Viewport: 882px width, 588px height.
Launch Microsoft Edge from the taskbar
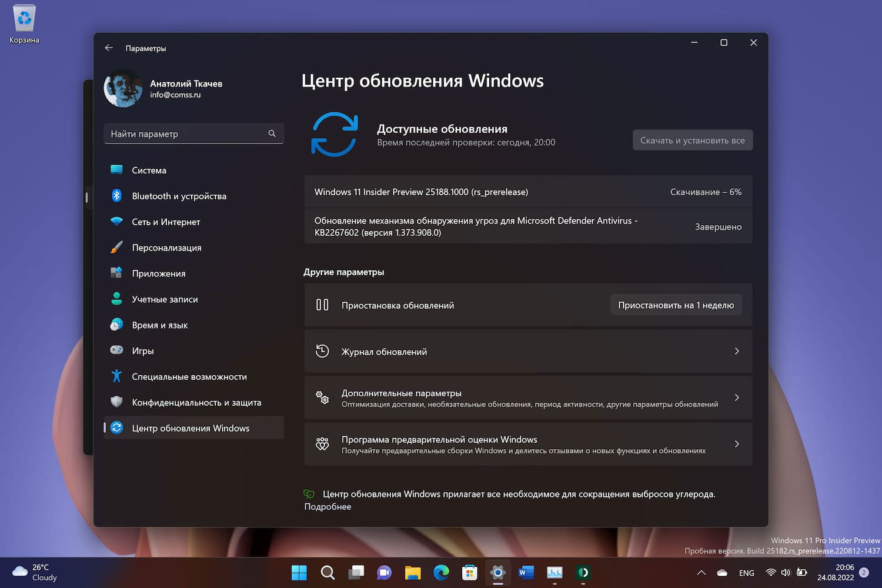[x=441, y=572]
